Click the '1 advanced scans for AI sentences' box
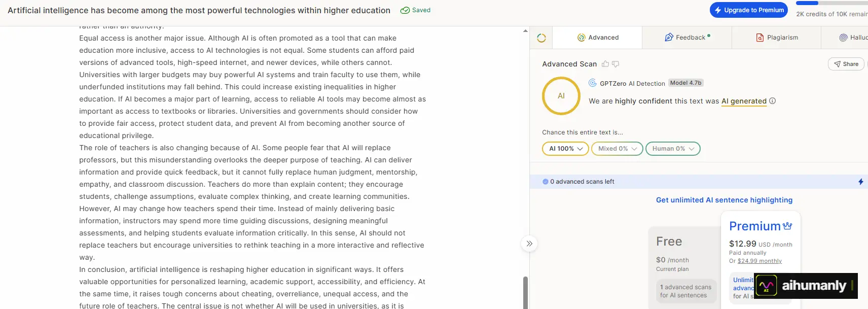The width and height of the screenshot is (868, 309). (685, 291)
